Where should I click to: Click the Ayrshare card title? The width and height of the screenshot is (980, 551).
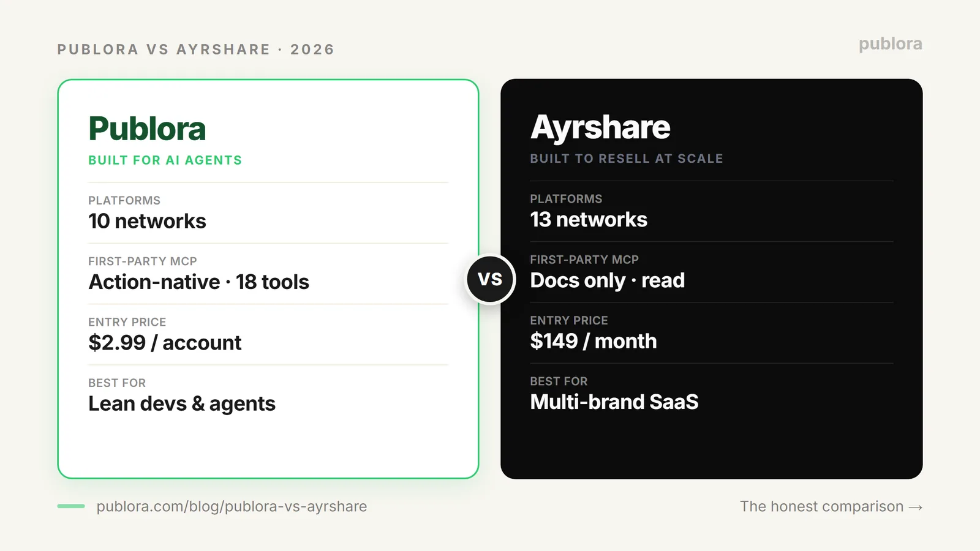click(600, 128)
